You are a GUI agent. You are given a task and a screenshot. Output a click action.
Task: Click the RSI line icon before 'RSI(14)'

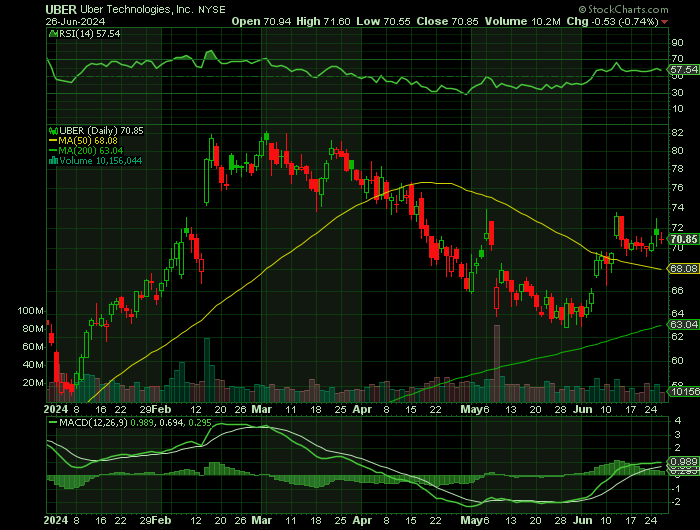tap(53, 33)
